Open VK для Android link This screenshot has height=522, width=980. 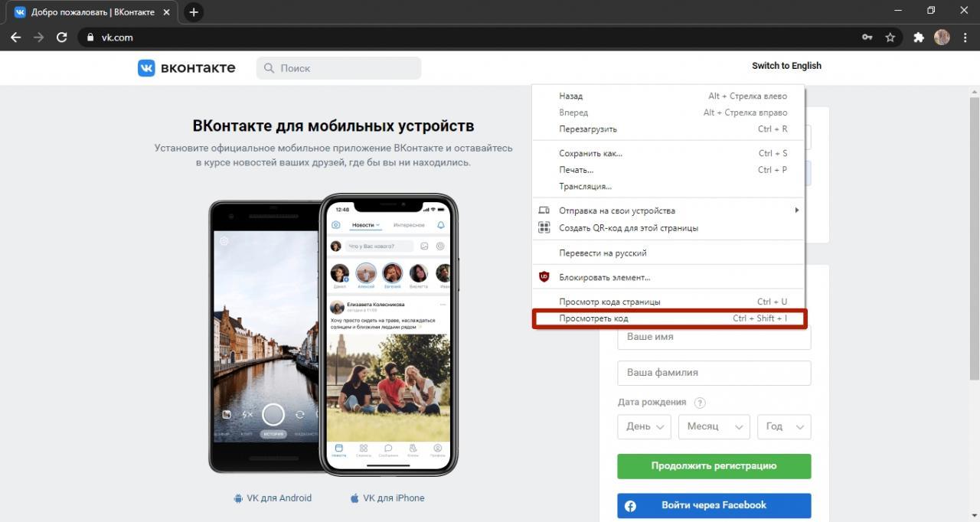tap(273, 498)
